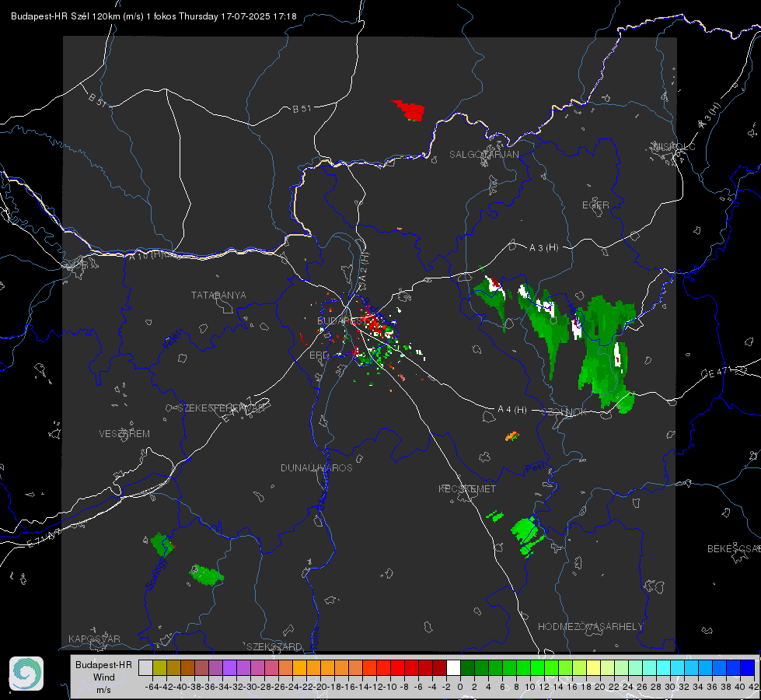
Task: Click the HODMEZOVASARHELY city label
Action: click(x=590, y=627)
